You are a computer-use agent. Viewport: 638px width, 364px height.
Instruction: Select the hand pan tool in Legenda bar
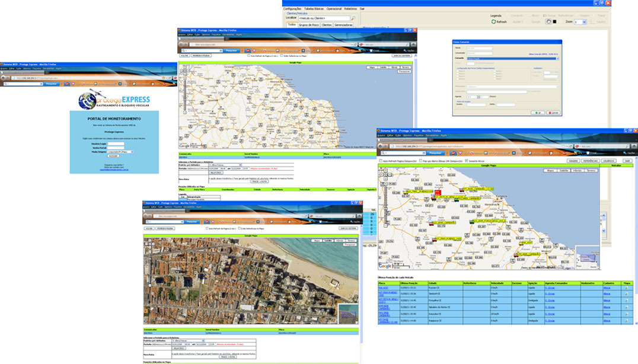(548, 21)
